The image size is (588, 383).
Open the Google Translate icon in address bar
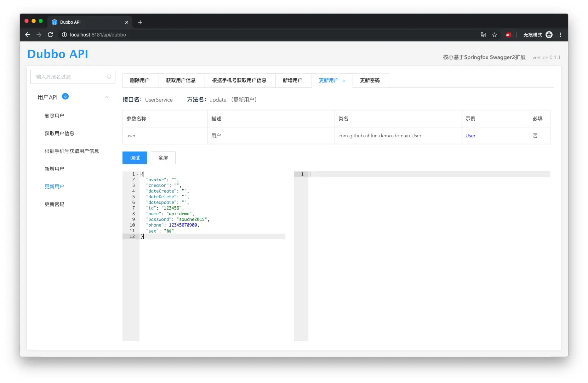pos(483,35)
